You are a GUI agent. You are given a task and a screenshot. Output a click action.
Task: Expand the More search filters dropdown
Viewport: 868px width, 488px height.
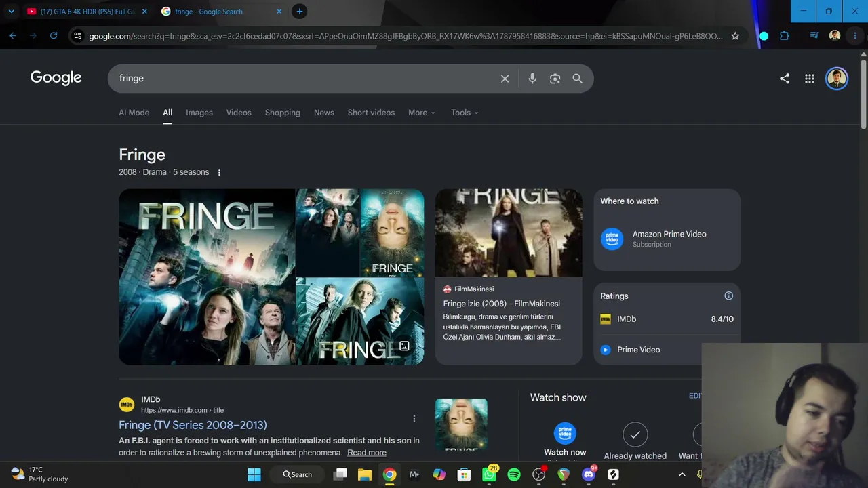tap(422, 113)
